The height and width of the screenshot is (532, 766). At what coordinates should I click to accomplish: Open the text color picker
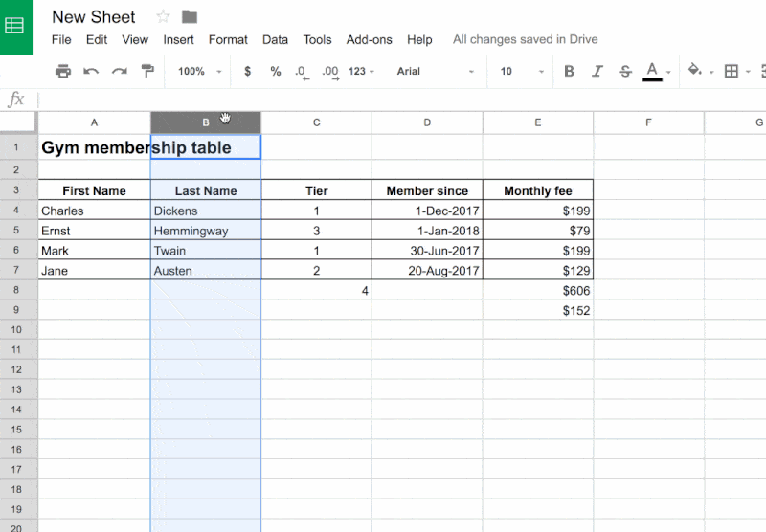[x=654, y=72]
